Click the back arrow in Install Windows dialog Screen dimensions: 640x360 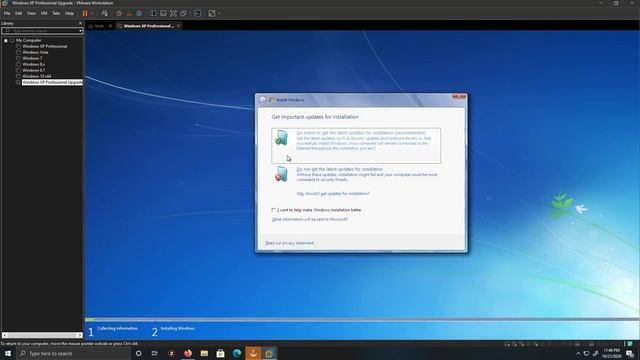click(262, 100)
